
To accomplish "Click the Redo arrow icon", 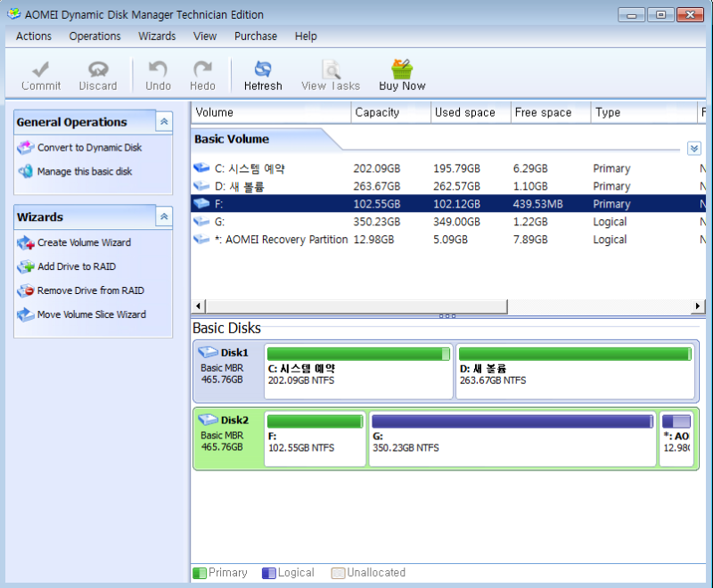I will (x=202, y=69).
